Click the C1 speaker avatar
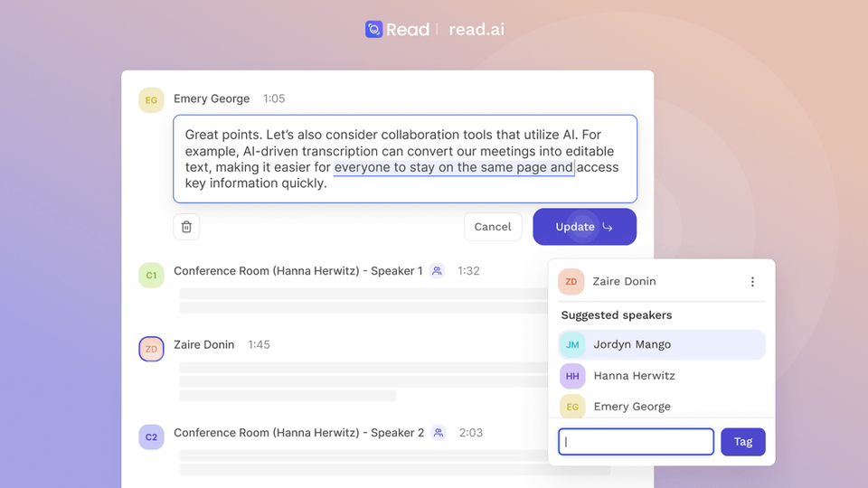Image resolution: width=868 pixels, height=488 pixels. 151,276
